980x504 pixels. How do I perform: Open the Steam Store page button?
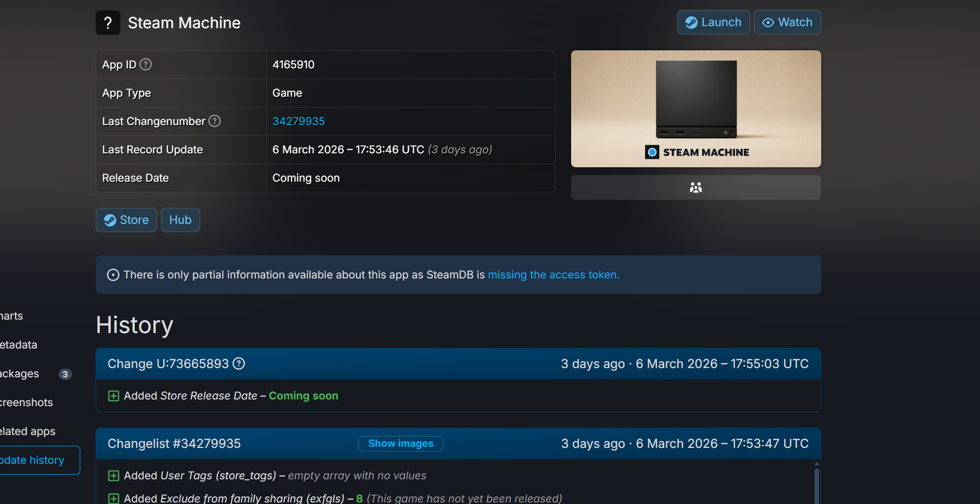pos(126,220)
